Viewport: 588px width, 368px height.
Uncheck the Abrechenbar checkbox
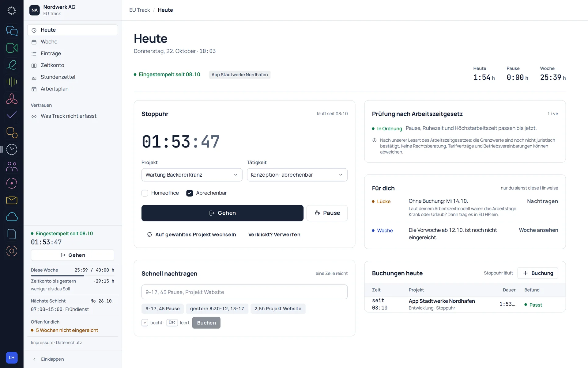coord(190,193)
